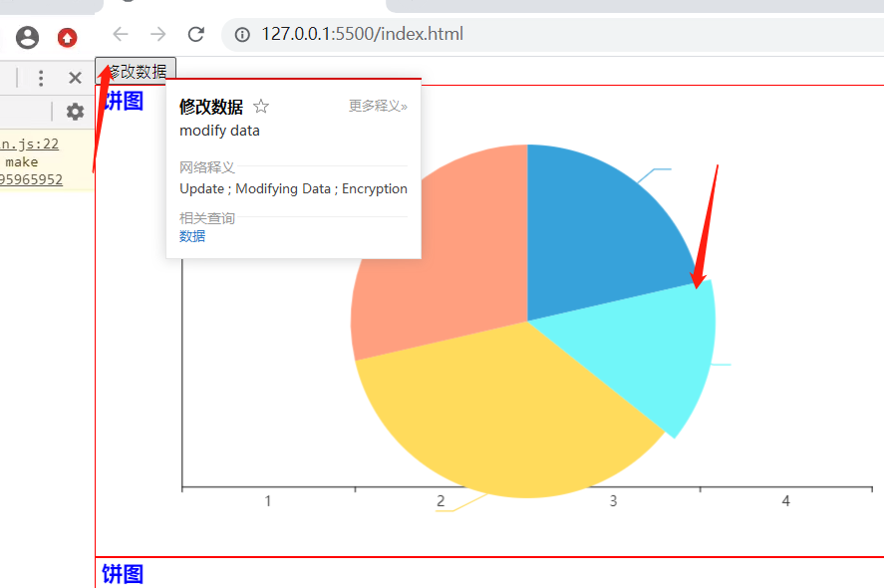Click the browser back navigation arrow
Viewport: 884px width, 588px height.
[x=120, y=33]
